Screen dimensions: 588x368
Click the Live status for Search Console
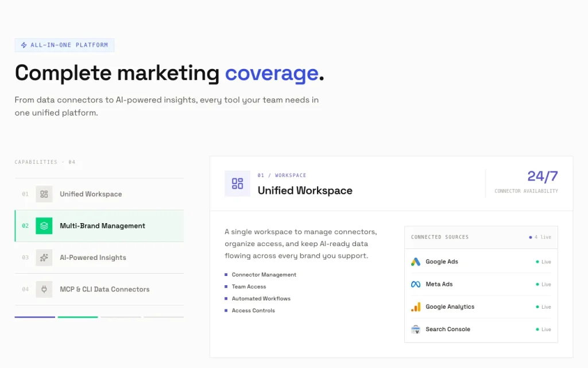point(544,329)
